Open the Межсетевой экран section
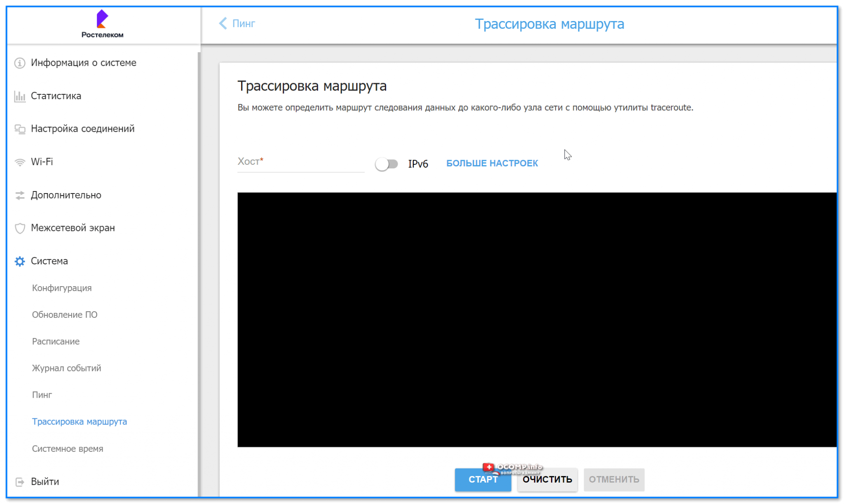The width and height of the screenshot is (844, 504). tap(73, 228)
